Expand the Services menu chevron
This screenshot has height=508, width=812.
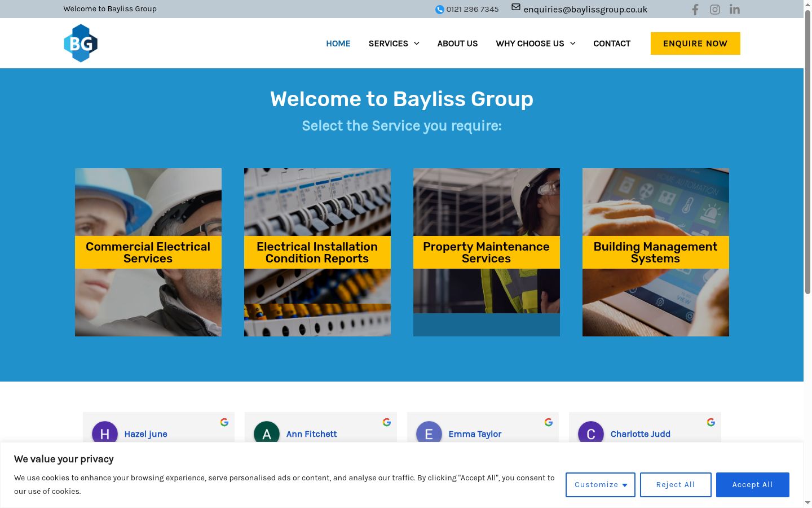417,43
